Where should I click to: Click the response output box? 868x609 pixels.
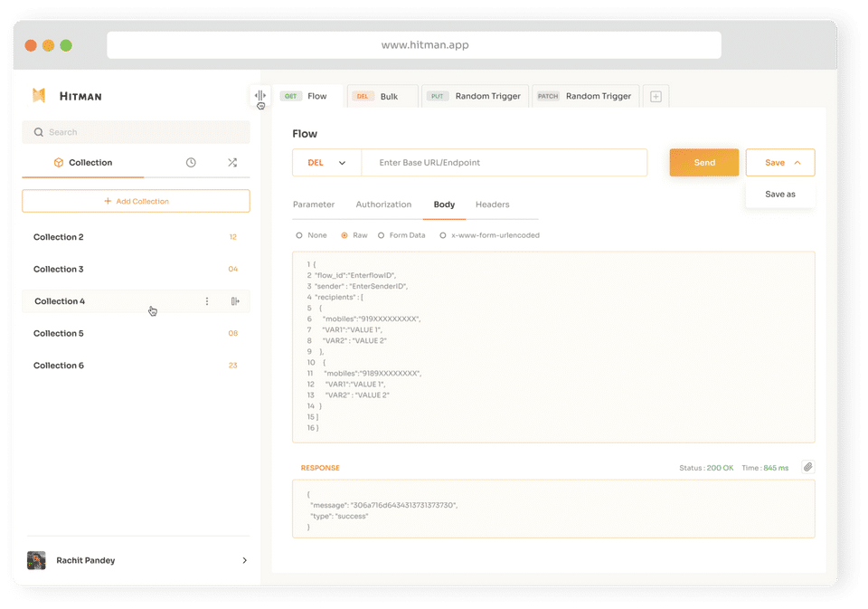coord(553,509)
